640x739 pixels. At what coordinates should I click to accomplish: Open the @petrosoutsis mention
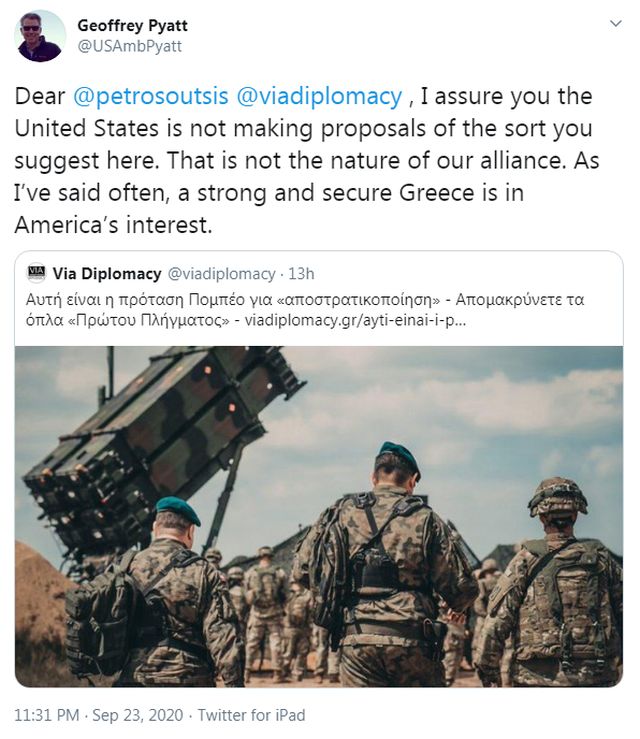coord(149,97)
